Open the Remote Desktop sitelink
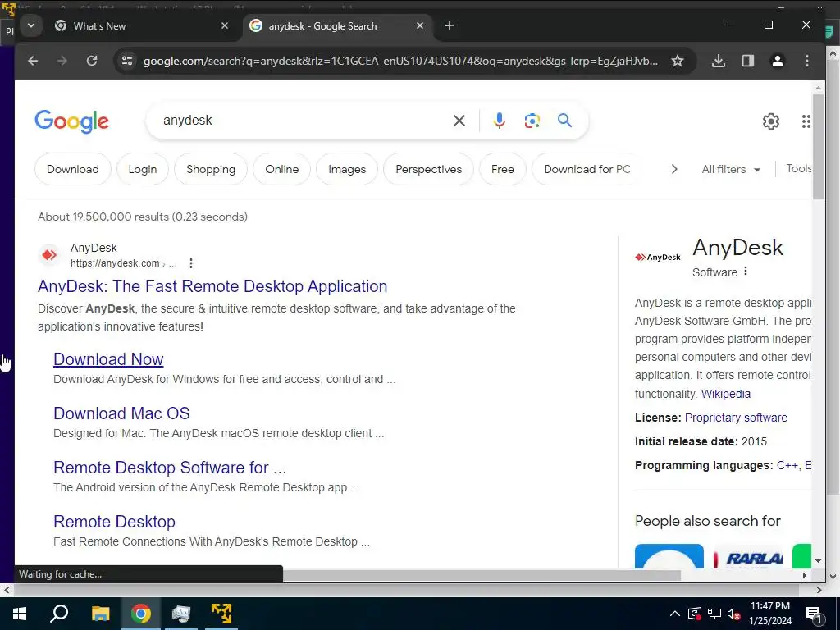The height and width of the screenshot is (630, 840). click(114, 521)
